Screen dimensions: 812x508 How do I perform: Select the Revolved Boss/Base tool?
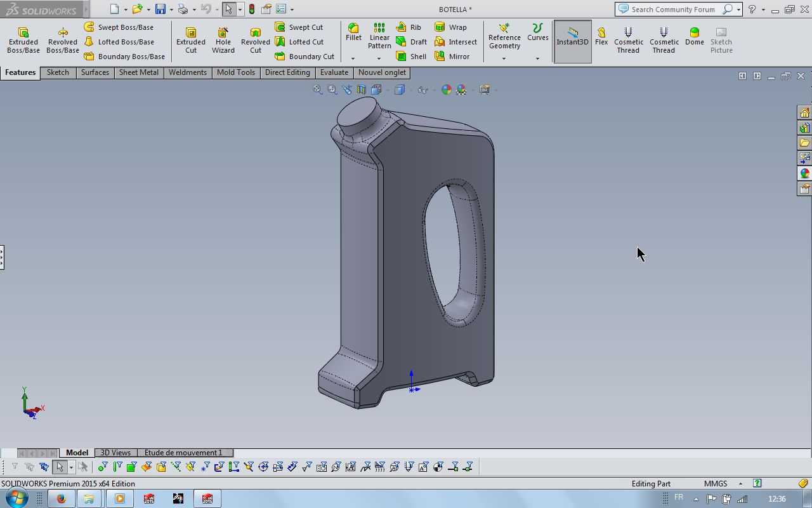click(62, 40)
